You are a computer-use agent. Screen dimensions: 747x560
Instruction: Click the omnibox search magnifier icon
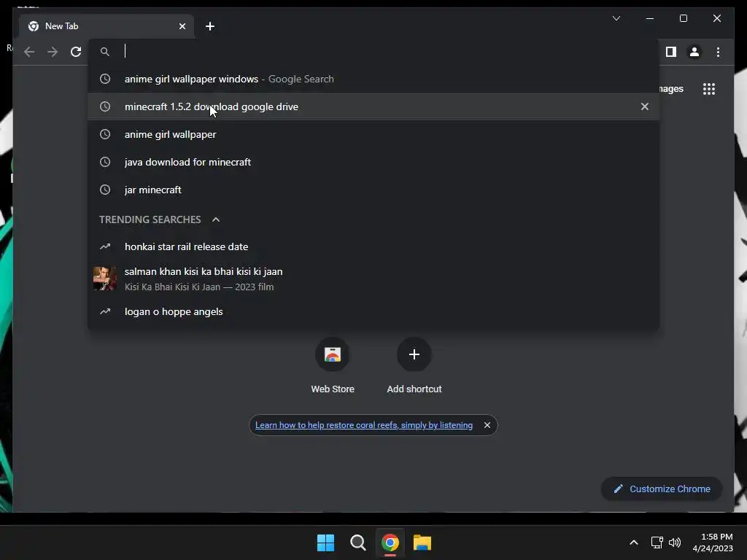click(105, 52)
